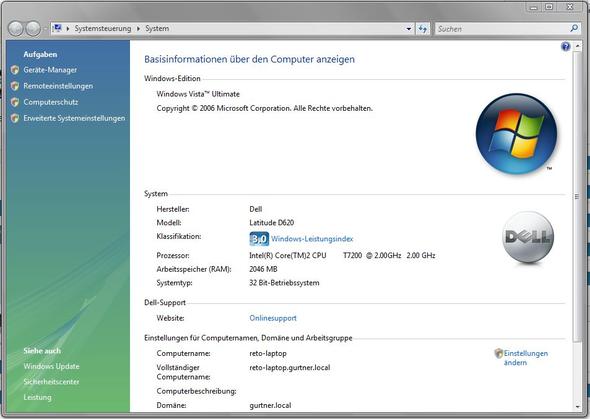Open Remoteeinstellungen in the sidebar
590x419 pixels.
[58, 86]
